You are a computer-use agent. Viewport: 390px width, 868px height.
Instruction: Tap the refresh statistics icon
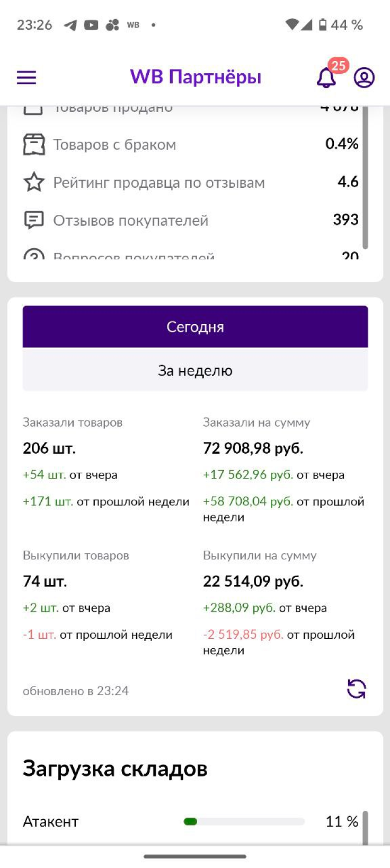356,689
